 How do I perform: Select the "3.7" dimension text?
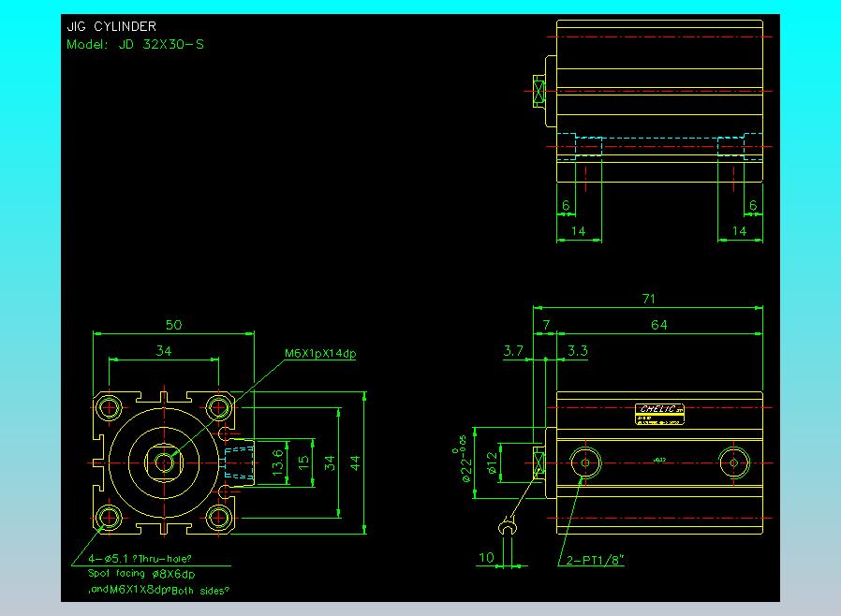(x=513, y=351)
